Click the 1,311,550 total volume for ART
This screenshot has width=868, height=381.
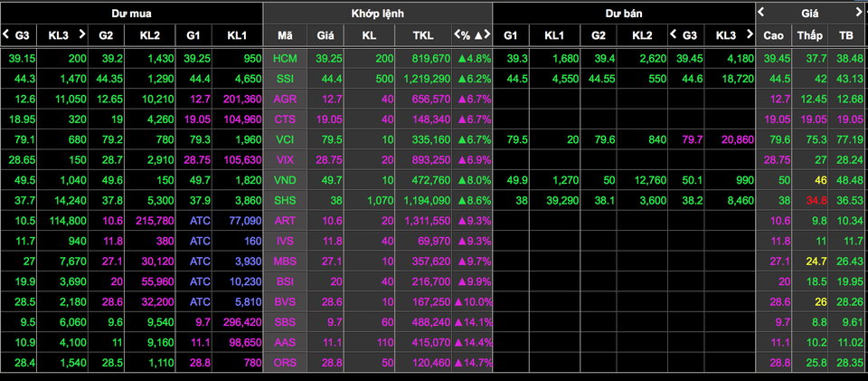[x=427, y=221]
